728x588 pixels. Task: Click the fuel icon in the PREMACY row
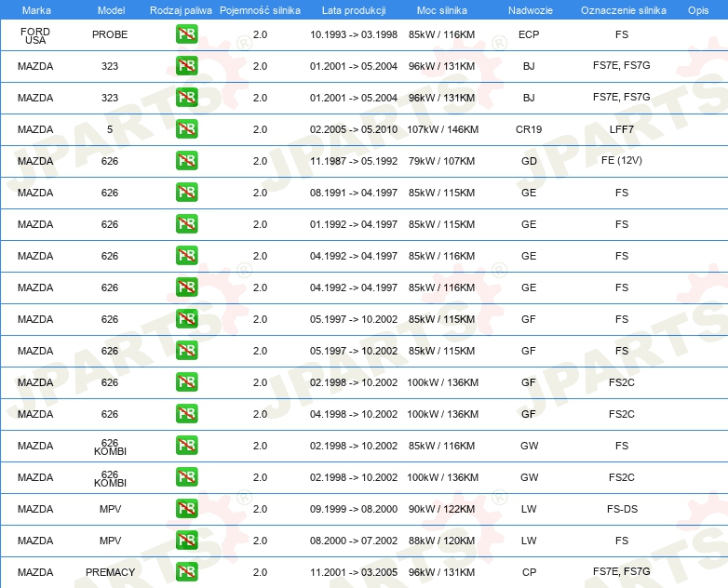point(186,572)
